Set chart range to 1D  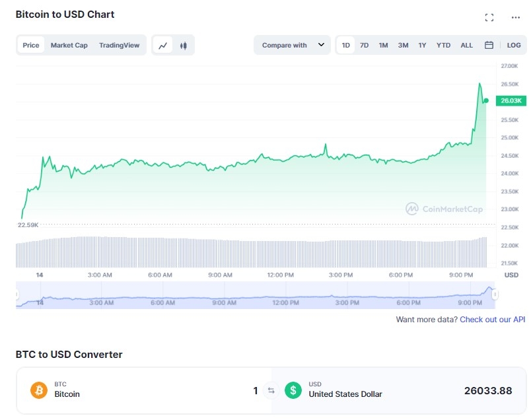[x=345, y=45]
